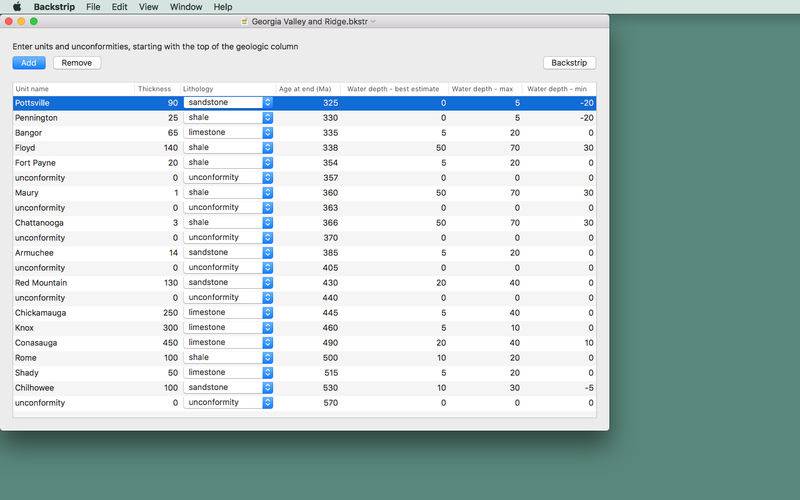Open lithology dropdown for Red Mountain

[x=268, y=283]
